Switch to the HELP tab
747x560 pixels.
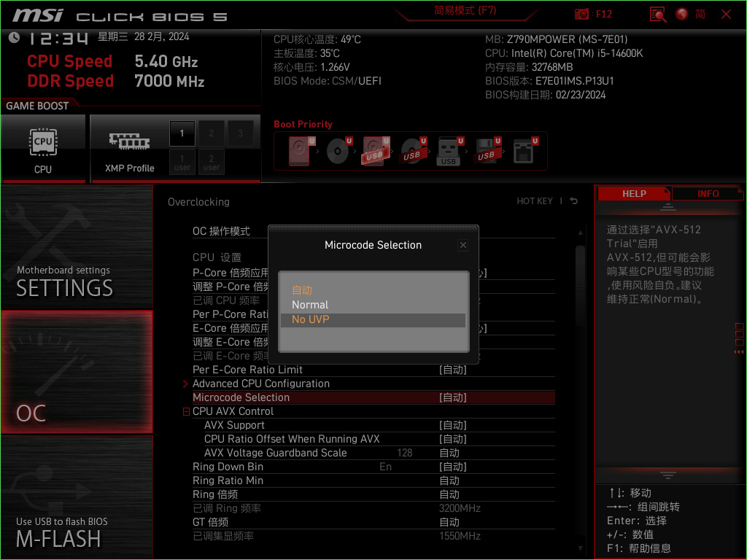tap(634, 194)
